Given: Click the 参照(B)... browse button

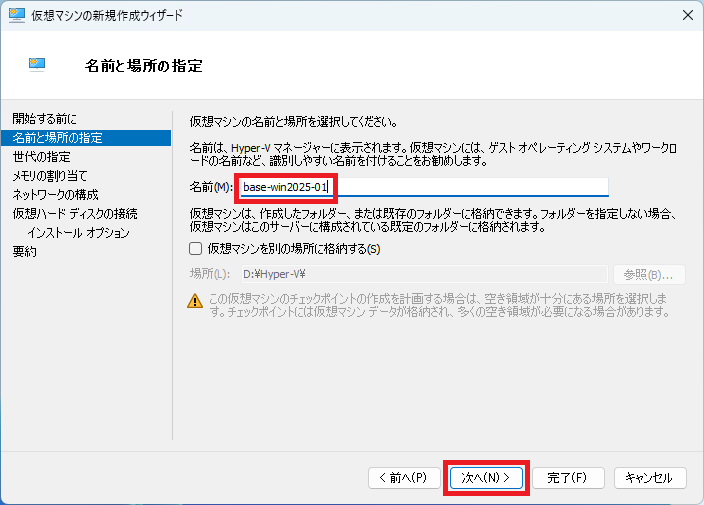Looking at the screenshot, I should (x=649, y=274).
